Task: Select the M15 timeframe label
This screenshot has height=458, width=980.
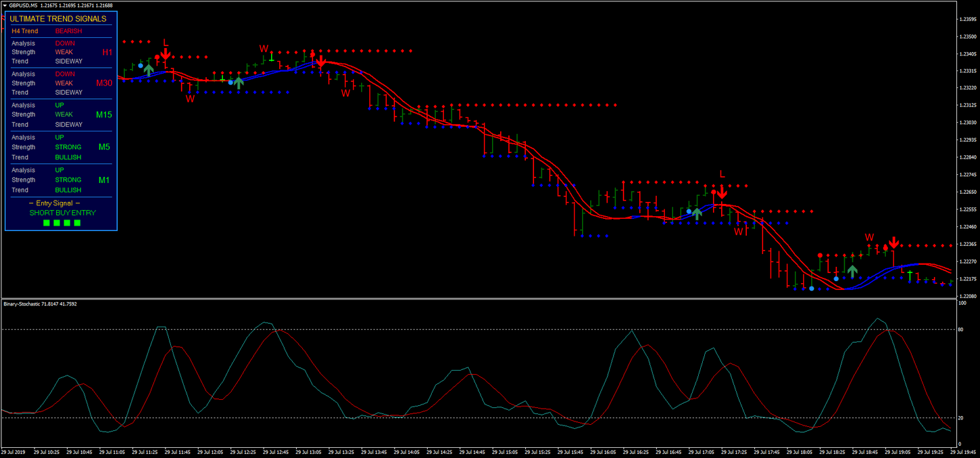Action: point(104,115)
